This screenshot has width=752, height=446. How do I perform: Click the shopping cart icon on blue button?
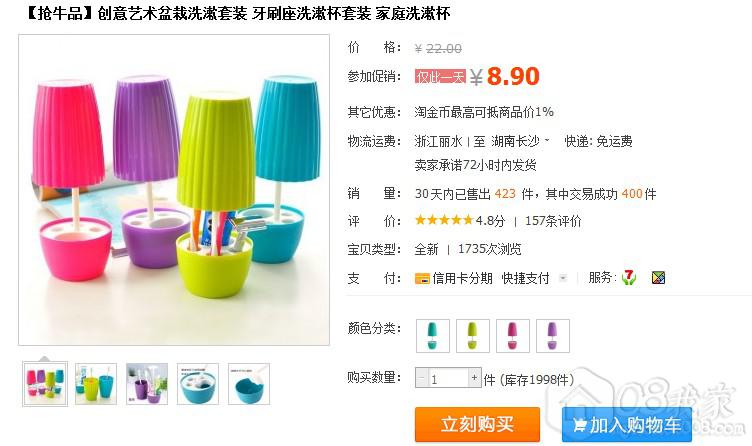pyautogui.click(x=579, y=425)
